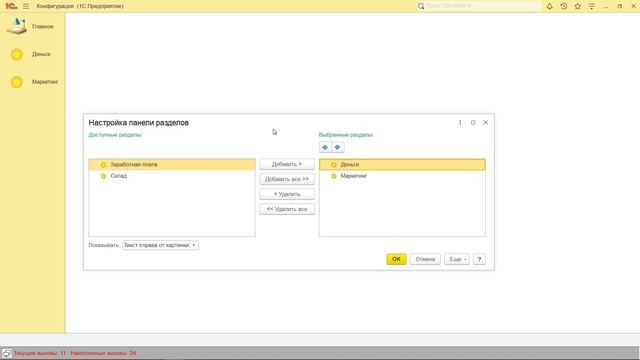Move selected section down arrow
This screenshot has height=360, width=640.
[x=338, y=147]
